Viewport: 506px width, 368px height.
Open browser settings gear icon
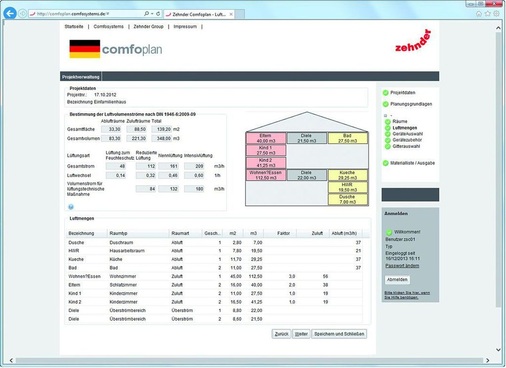tap(496, 14)
